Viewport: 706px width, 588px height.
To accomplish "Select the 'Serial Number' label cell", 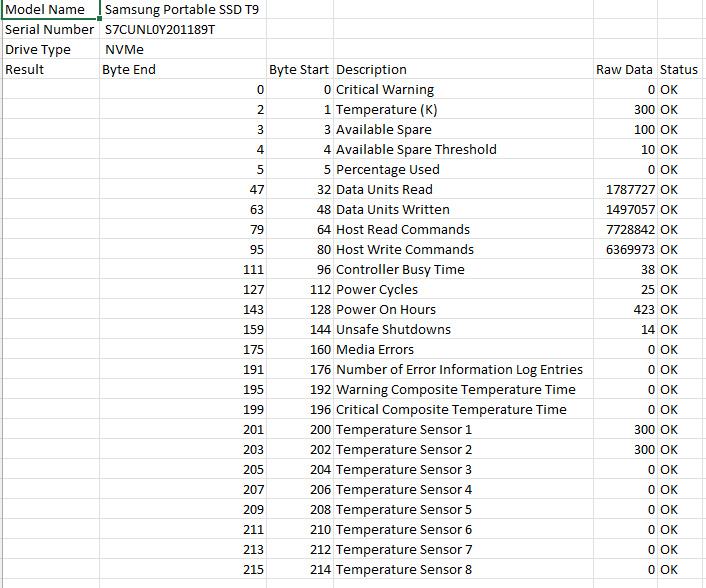I will tap(50, 29).
